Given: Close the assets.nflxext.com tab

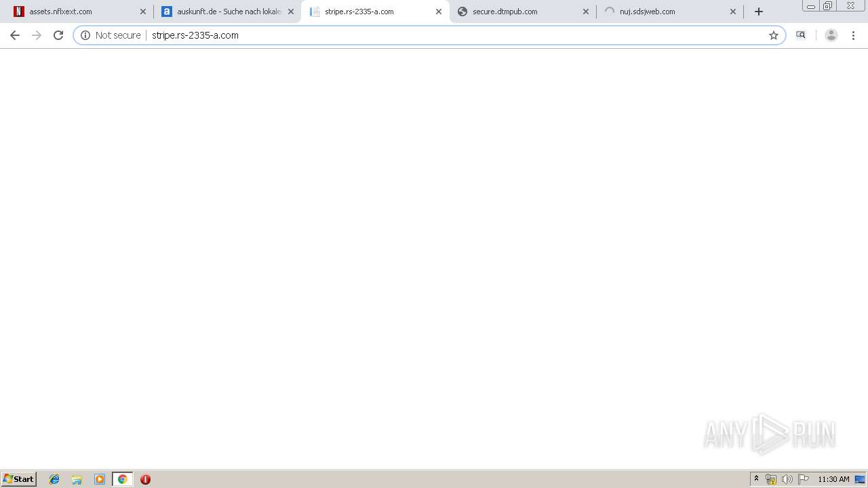Looking at the screenshot, I should [x=143, y=12].
